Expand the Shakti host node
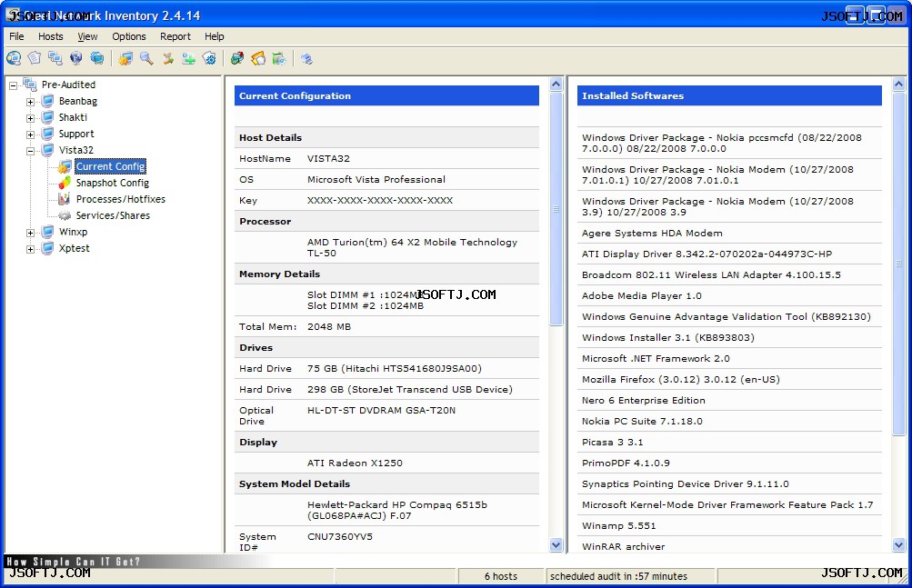 (30, 118)
